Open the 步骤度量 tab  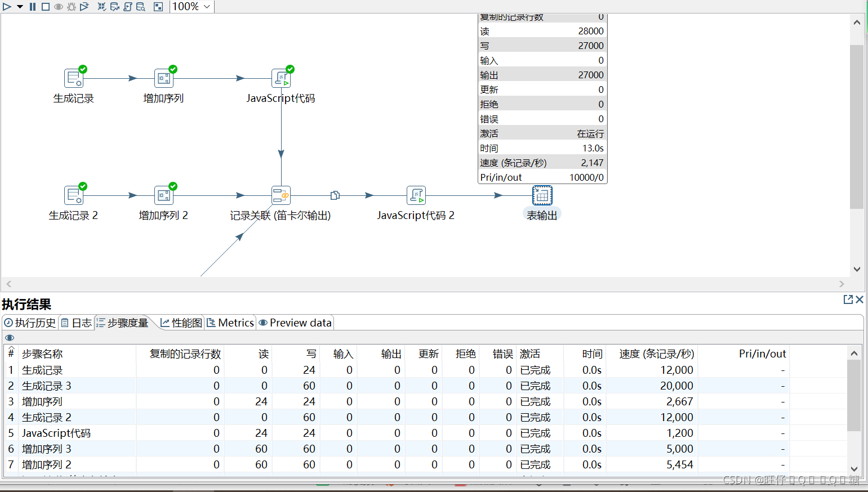(x=122, y=323)
